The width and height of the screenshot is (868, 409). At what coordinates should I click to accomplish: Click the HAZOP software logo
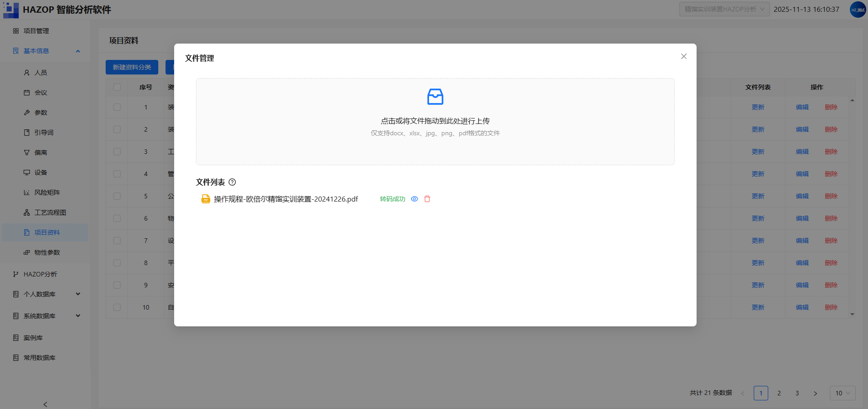11,10
